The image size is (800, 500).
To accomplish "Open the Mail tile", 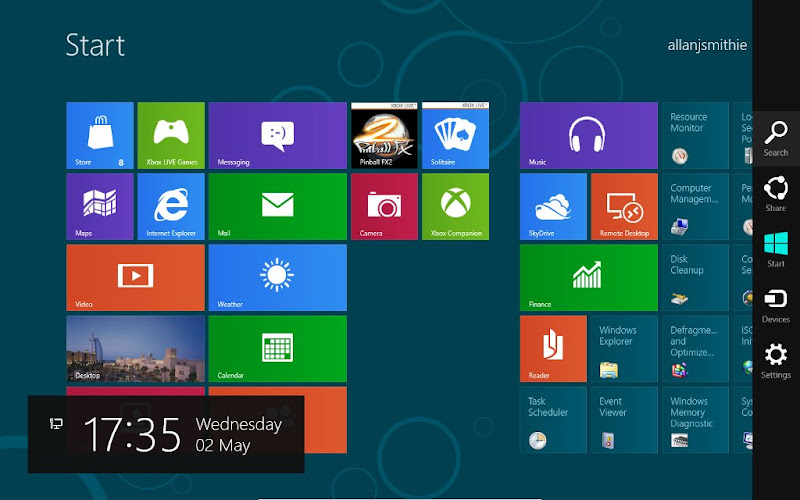I will 278,206.
